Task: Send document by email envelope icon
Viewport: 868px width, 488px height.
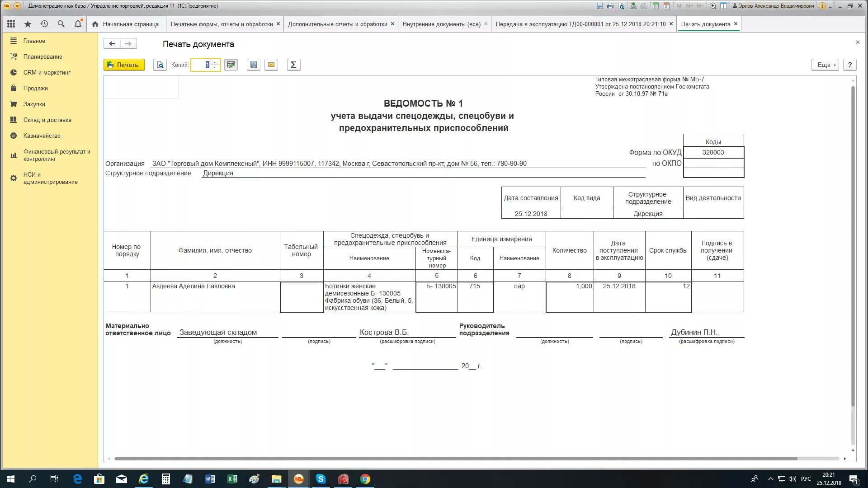Action: [271, 65]
